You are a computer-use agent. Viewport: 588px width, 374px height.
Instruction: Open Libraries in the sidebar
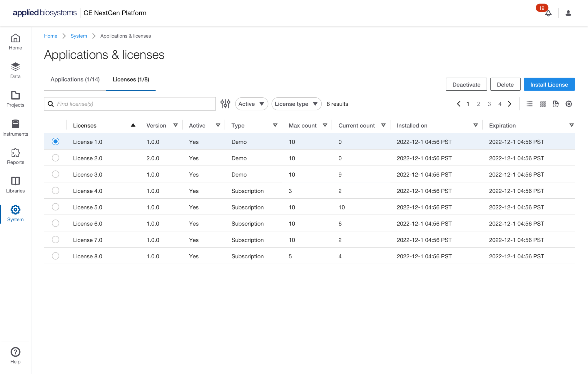point(15,185)
